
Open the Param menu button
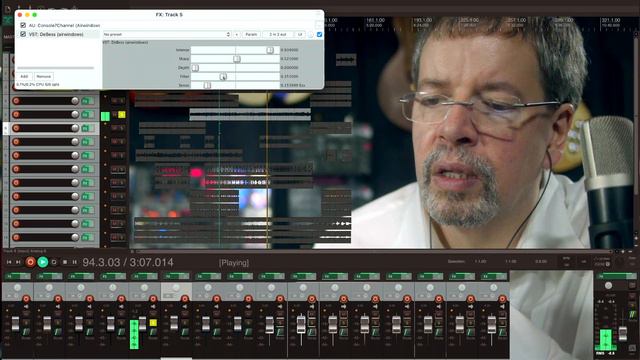(251, 35)
